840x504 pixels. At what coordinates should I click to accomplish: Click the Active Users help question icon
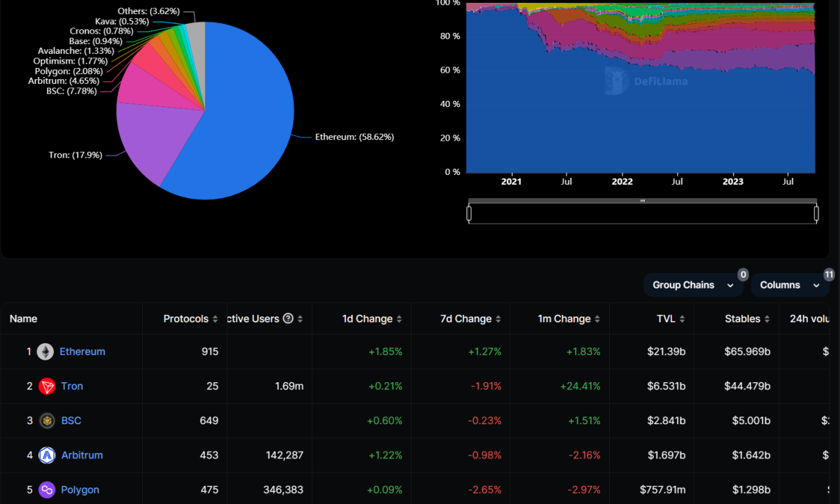[288, 318]
